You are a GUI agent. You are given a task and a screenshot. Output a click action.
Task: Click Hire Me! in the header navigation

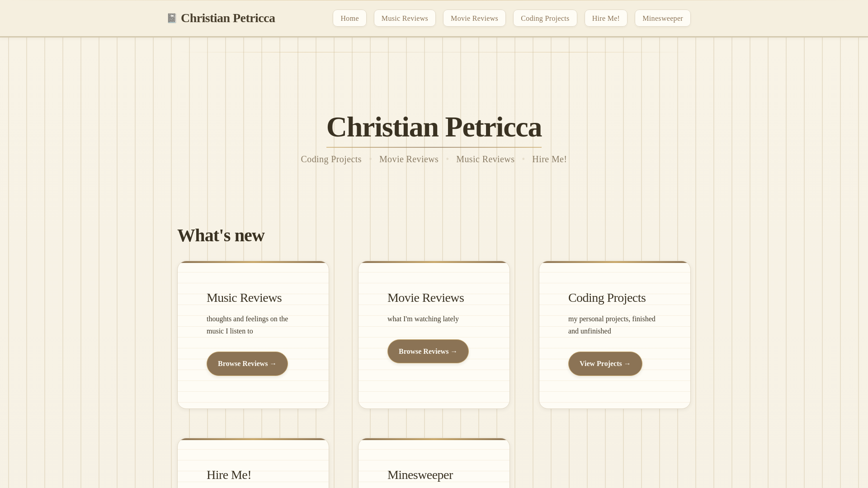606,18
